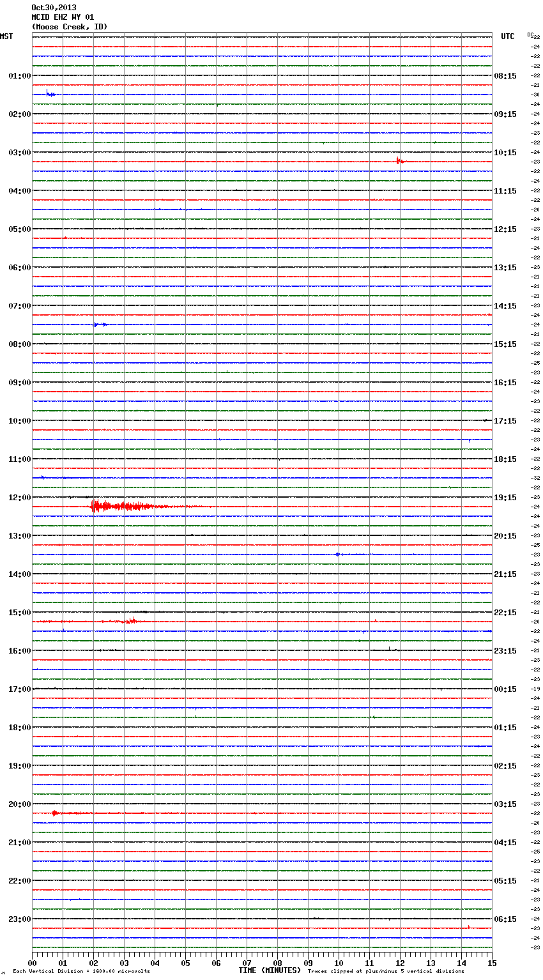Click the TIME (MINUTES) axis title
This screenshot has height=980, width=543.
[x=270, y=970]
